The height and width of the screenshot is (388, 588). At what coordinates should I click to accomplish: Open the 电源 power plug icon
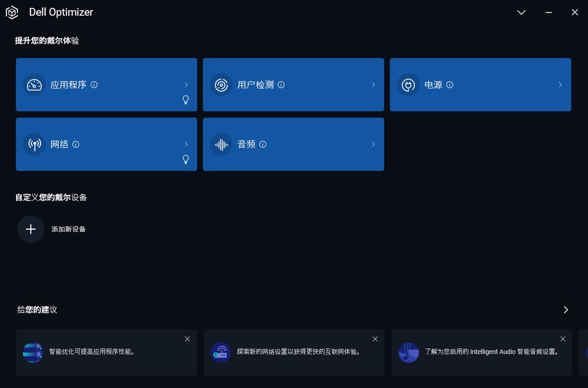[408, 84]
